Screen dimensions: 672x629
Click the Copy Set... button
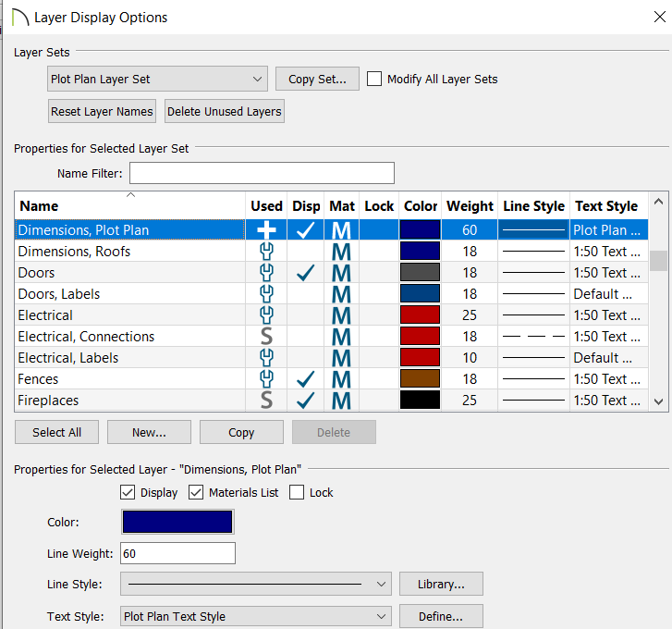coord(317,79)
